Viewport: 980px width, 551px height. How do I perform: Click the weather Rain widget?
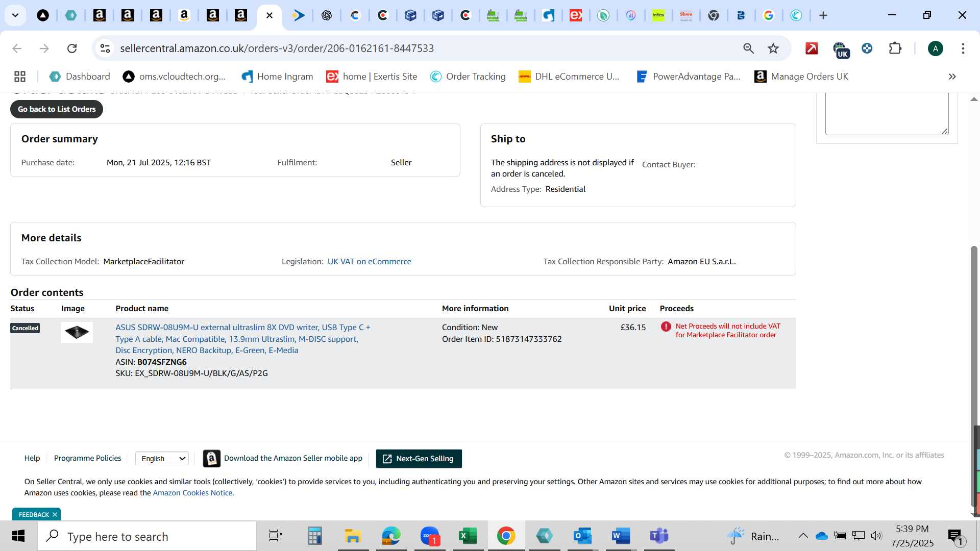coord(753,536)
